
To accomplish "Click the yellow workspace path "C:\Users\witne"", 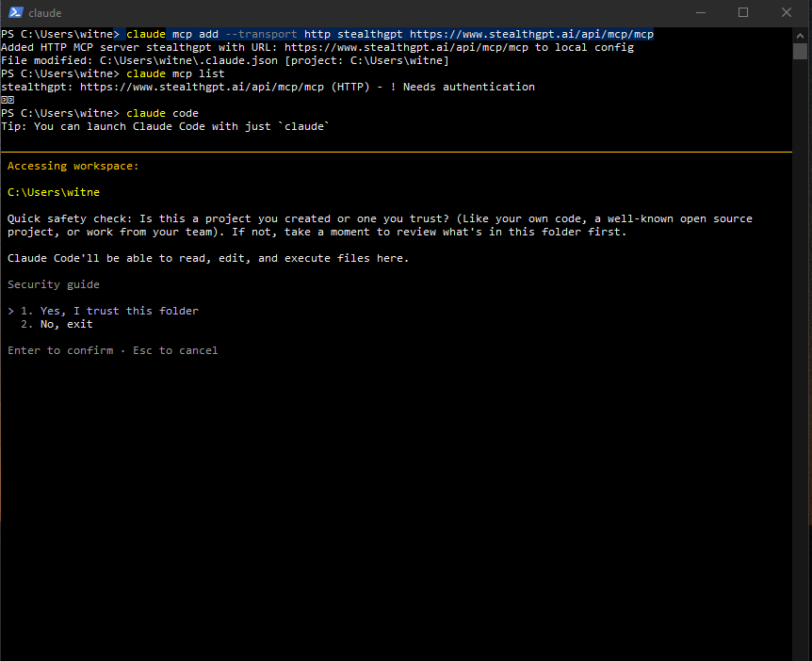I will click(x=54, y=192).
